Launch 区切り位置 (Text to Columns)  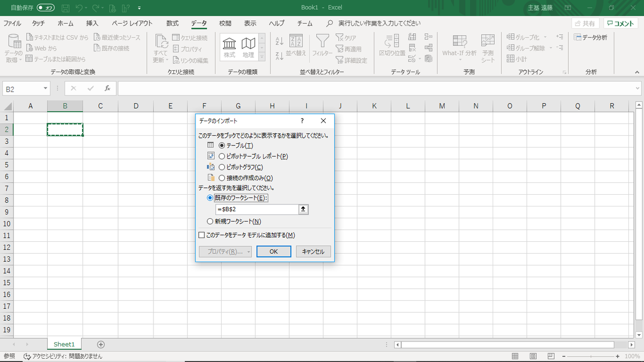click(x=390, y=47)
